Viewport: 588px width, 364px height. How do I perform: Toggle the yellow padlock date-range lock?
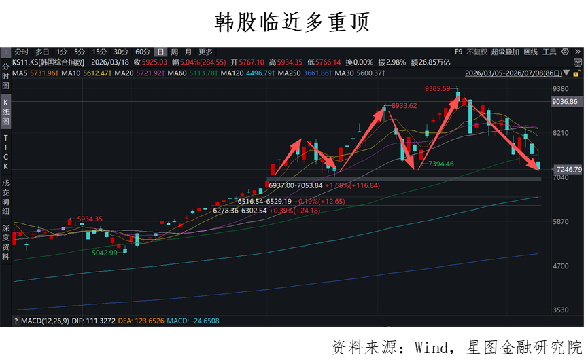pos(576,73)
